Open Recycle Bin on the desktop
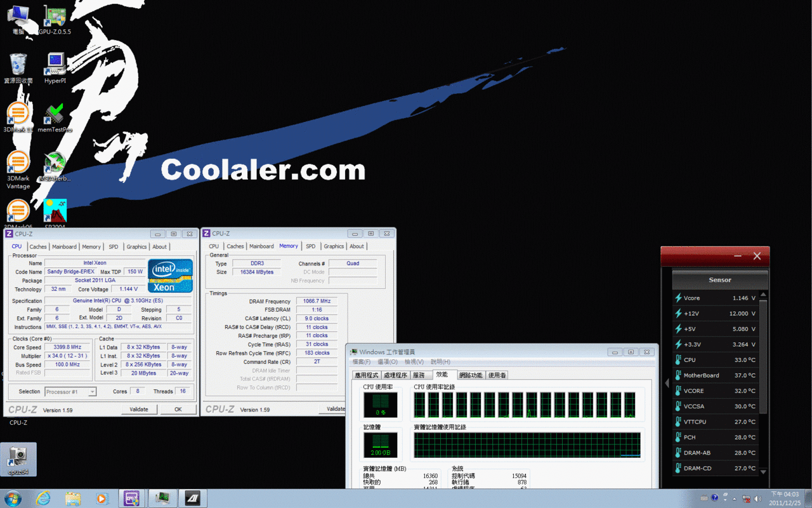812x508 pixels. pyautogui.click(x=18, y=68)
